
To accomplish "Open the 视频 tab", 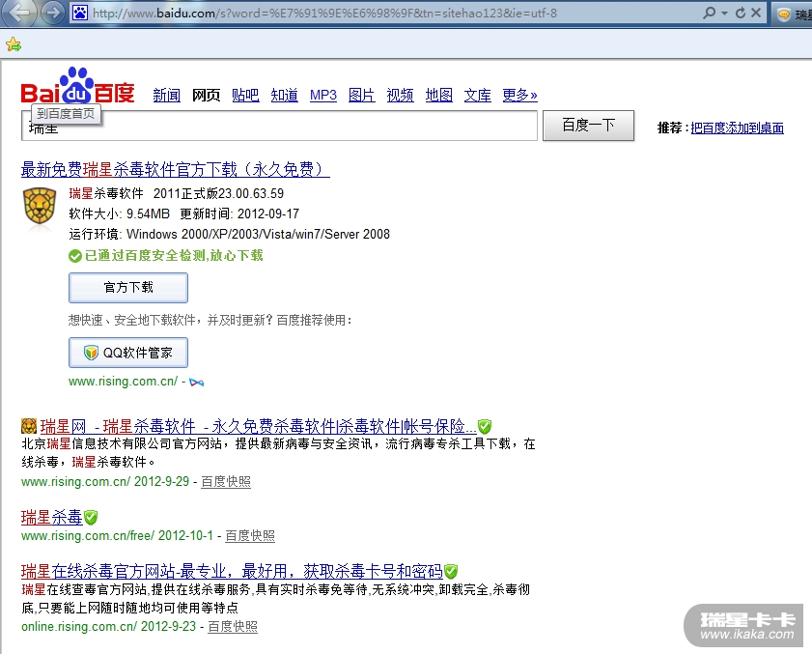I will (x=401, y=96).
